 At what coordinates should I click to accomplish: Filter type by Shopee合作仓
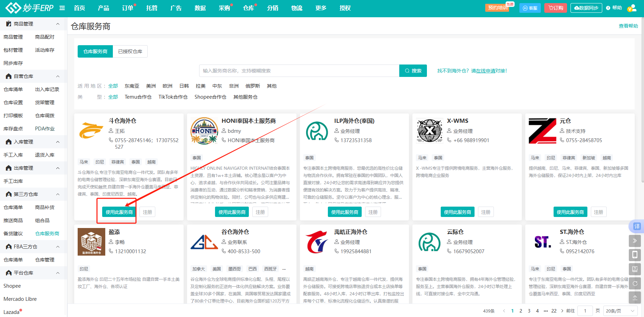tap(210, 97)
